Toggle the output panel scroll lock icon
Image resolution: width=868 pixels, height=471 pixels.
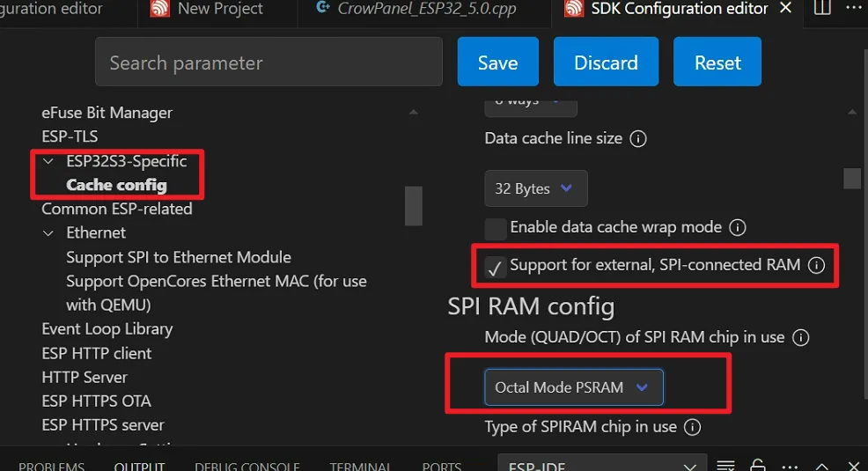click(758, 466)
